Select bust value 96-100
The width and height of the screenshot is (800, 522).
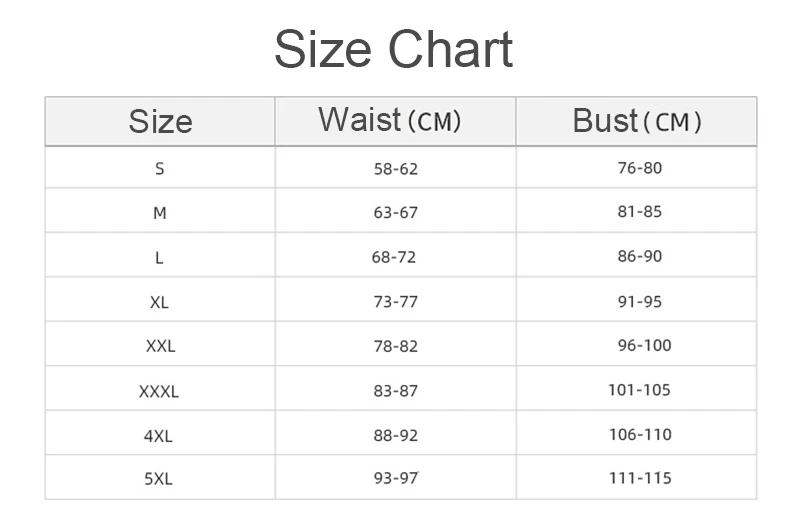point(644,345)
